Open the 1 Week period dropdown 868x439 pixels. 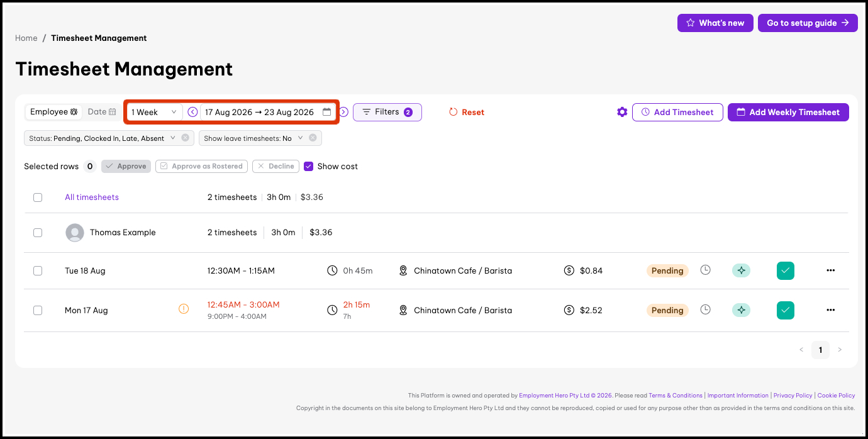click(154, 112)
